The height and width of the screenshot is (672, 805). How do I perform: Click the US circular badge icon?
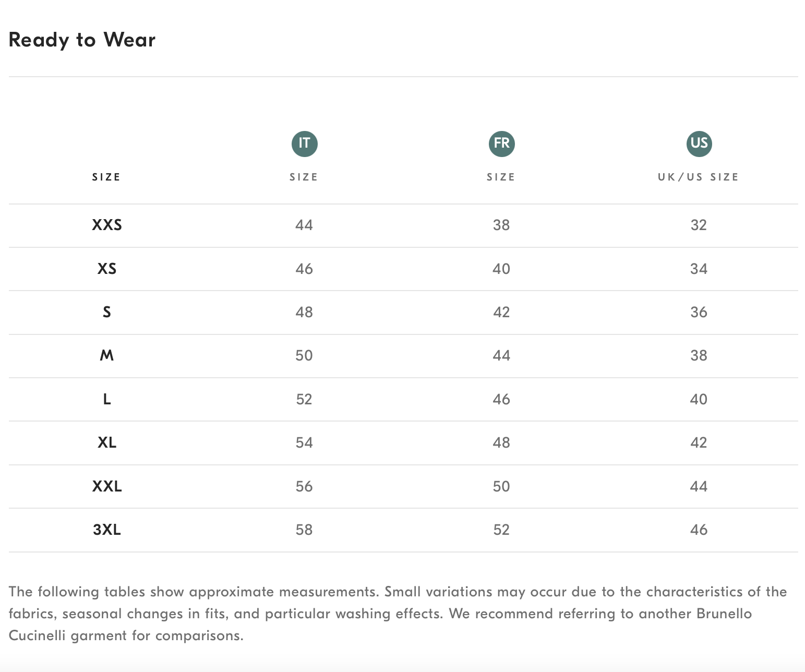pos(699,143)
